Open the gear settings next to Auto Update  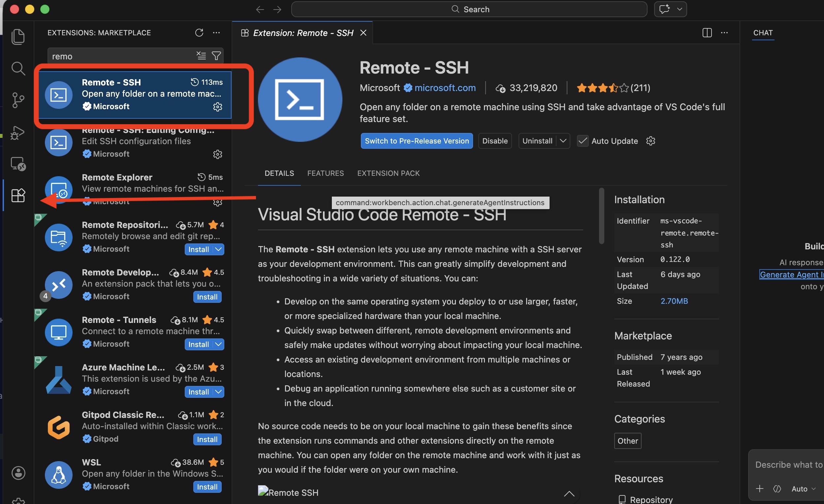[x=650, y=141]
